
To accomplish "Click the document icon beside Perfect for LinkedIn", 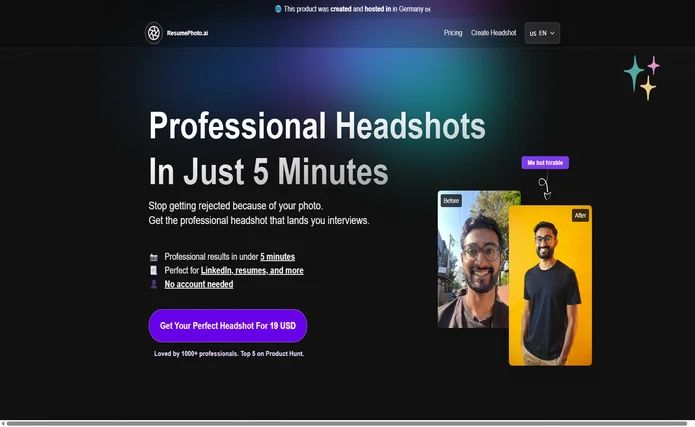I will (x=153, y=271).
